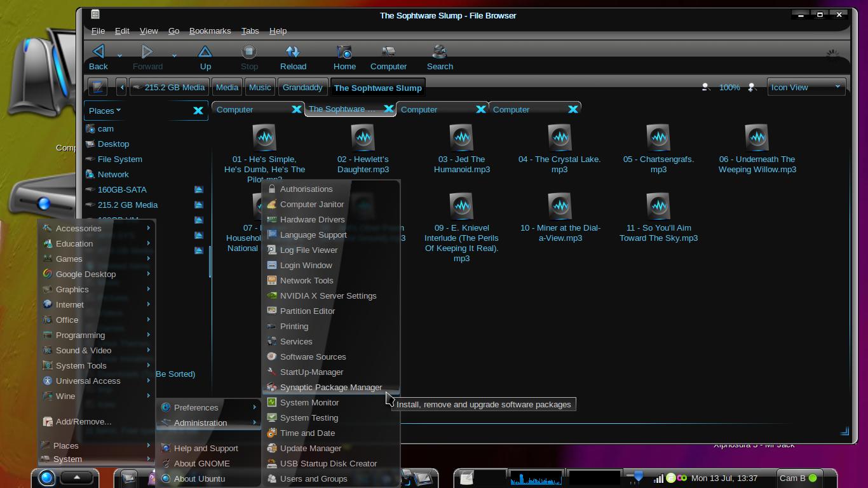
Task: Open Add/Remove... applications entry
Action: click(97, 421)
